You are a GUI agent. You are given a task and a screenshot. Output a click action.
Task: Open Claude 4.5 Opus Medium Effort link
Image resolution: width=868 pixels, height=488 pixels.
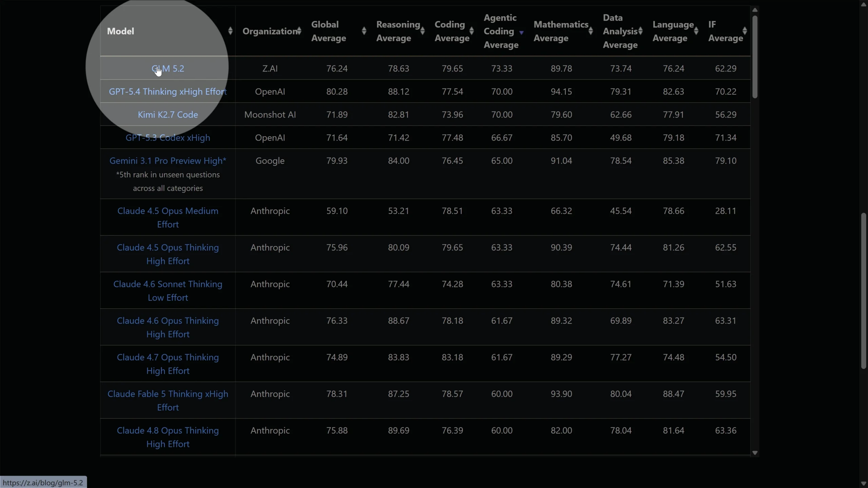[x=168, y=218]
